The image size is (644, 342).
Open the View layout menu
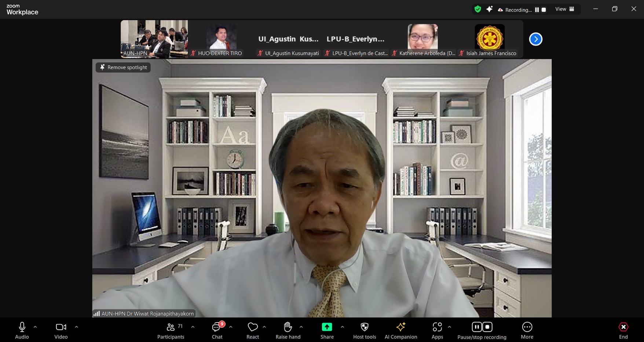click(x=564, y=9)
